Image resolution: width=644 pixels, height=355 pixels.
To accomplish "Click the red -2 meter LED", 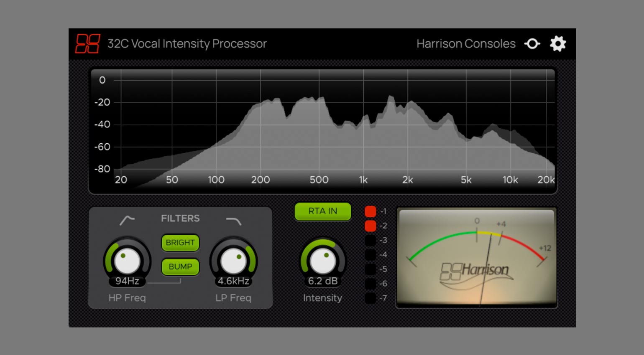I will pyautogui.click(x=371, y=226).
